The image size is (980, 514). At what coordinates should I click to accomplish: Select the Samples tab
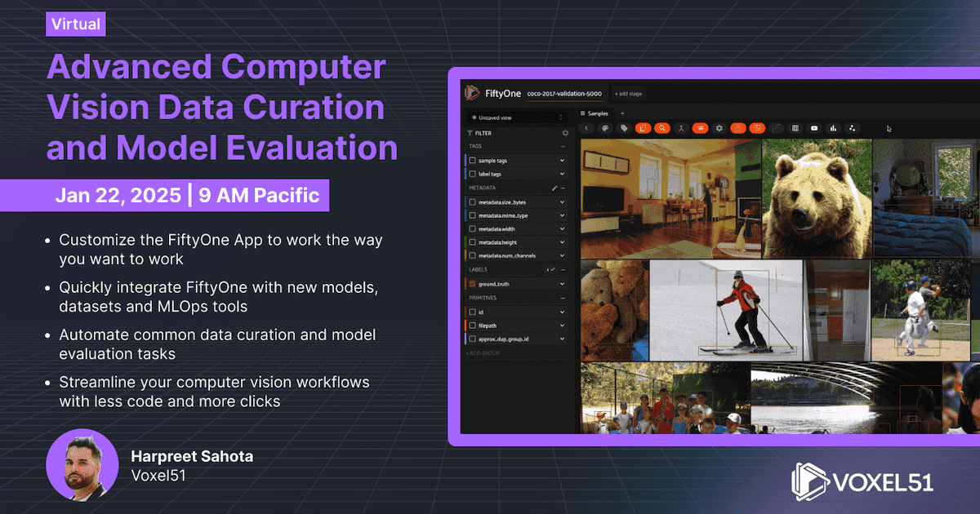(594, 113)
